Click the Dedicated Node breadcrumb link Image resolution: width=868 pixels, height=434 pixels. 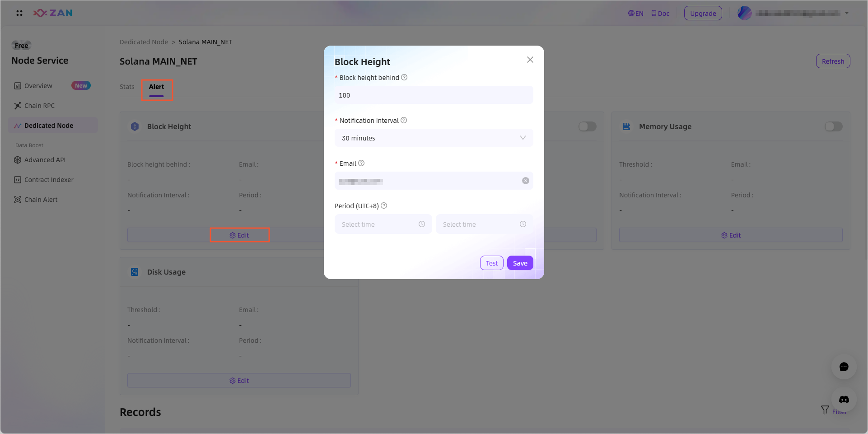(144, 42)
